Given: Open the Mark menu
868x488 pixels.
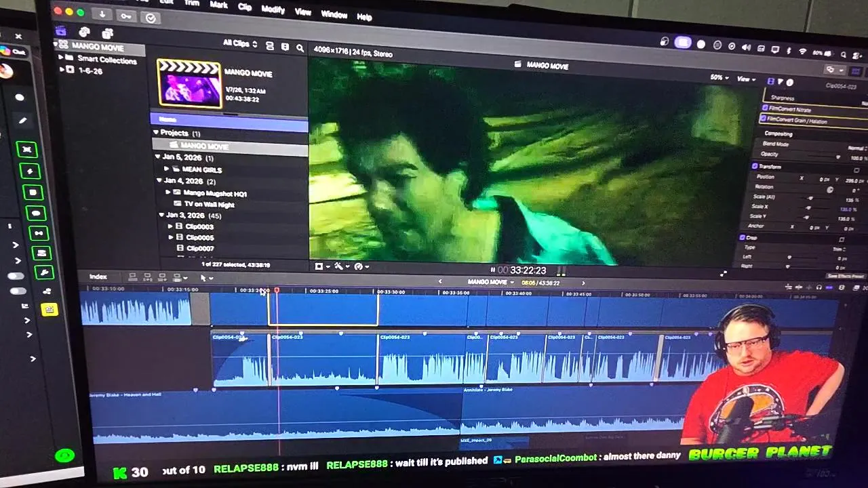Looking at the screenshot, I should click(218, 5).
